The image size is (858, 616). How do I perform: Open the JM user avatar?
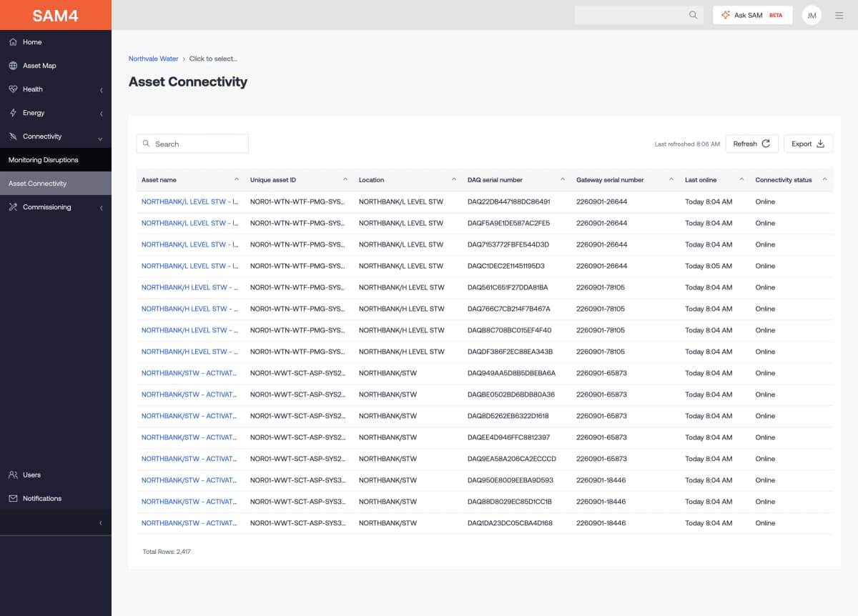pyautogui.click(x=812, y=15)
